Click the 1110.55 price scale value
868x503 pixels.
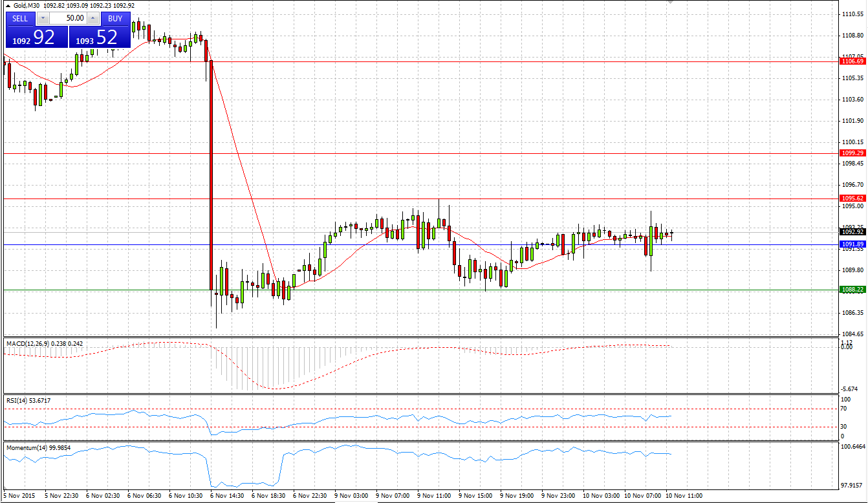pos(854,14)
